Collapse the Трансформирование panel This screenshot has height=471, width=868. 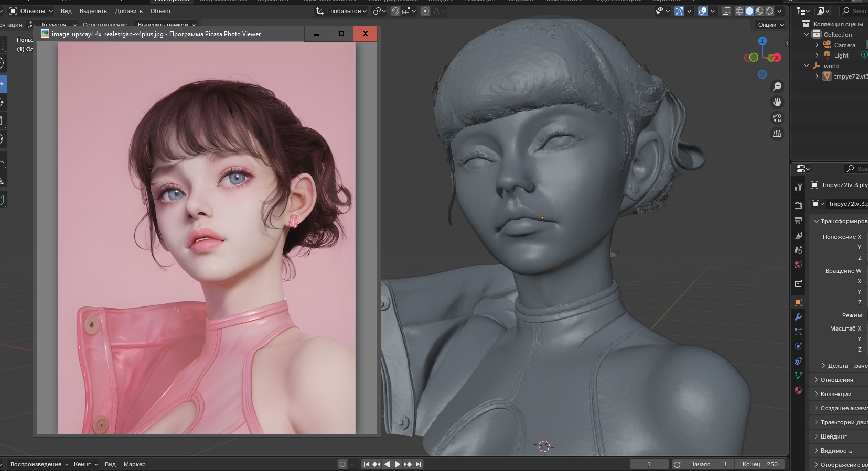pos(839,221)
